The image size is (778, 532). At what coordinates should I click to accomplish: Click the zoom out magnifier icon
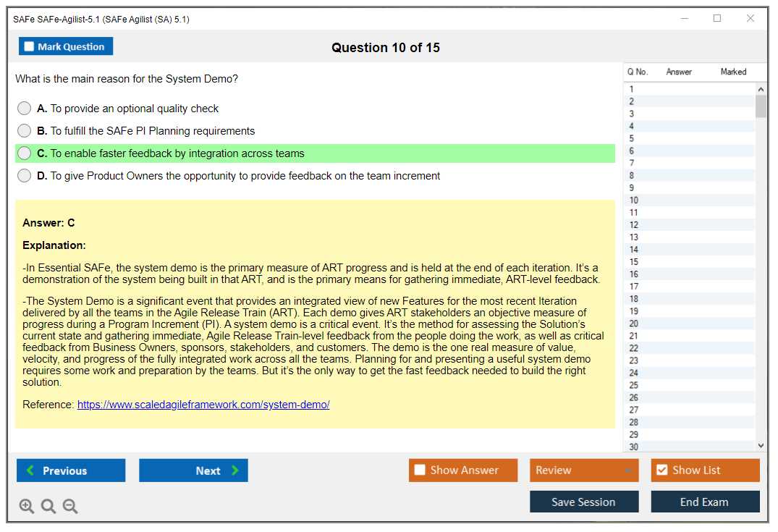click(70, 506)
